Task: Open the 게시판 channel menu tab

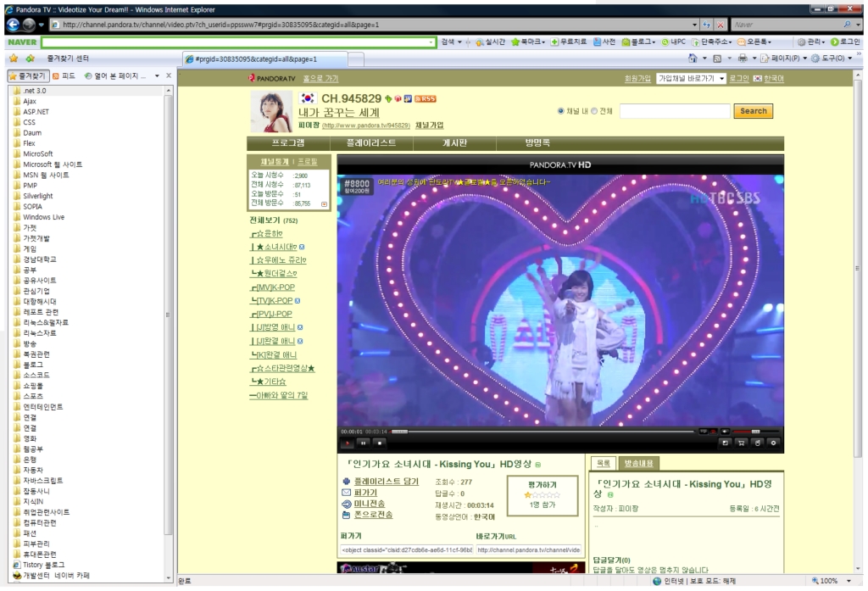Action: [x=454, y=143]
